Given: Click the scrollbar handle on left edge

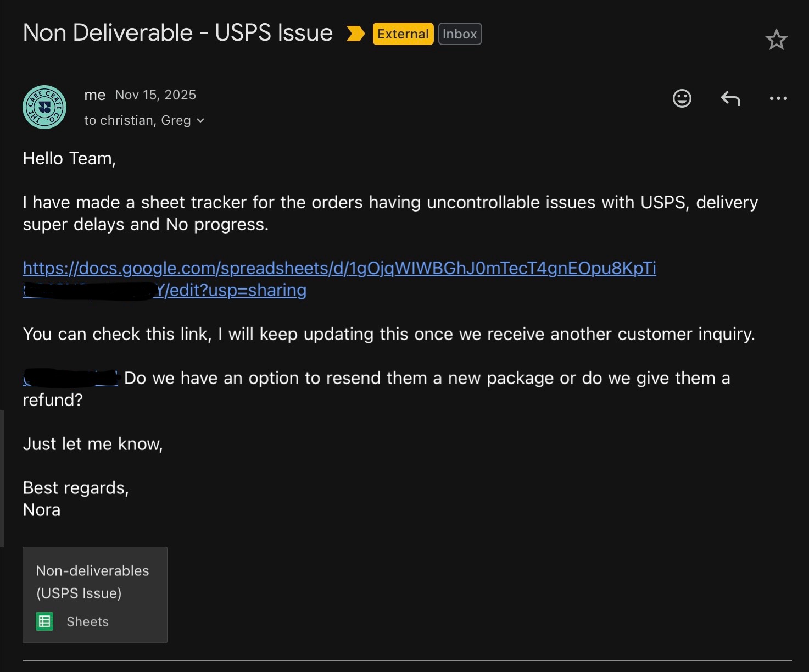Looking at the screenshot, I should (2, 478).
